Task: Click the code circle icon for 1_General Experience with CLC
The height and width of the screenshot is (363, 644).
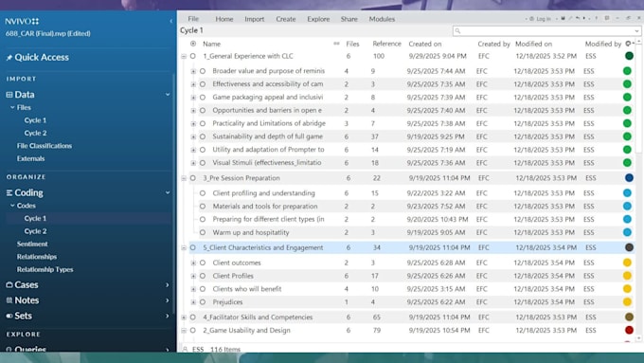Action: tap(192, 56)
